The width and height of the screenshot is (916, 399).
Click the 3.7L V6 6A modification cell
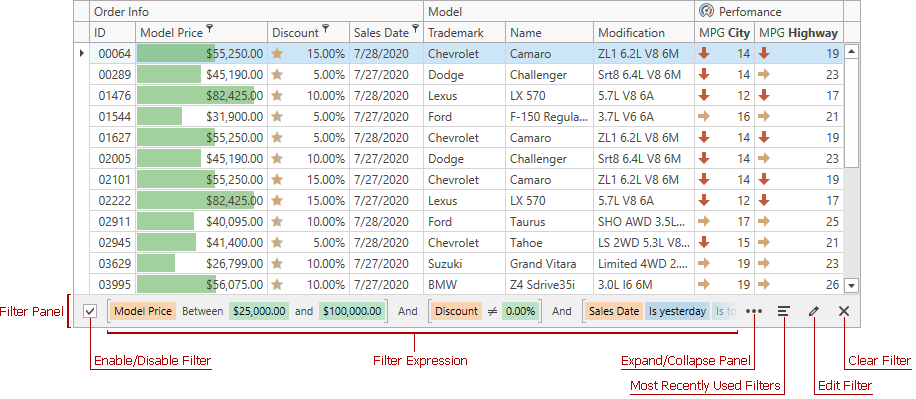[644, 117]
